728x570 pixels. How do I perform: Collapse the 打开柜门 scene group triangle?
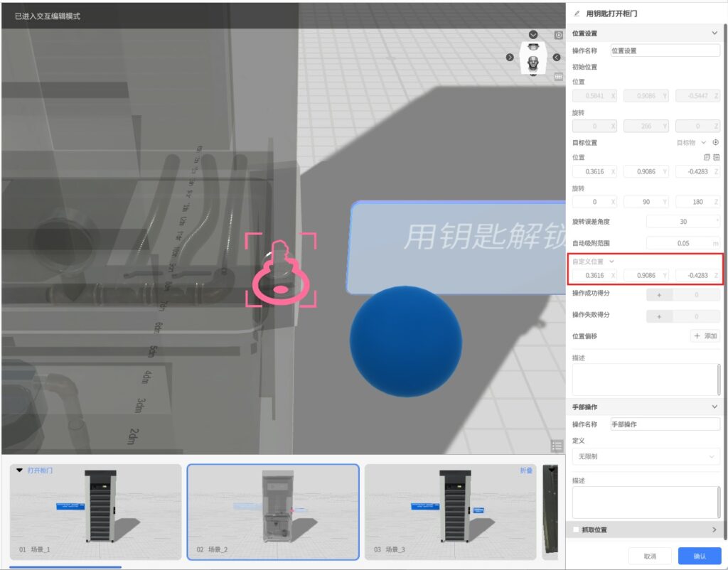click(x=19, y=470)
